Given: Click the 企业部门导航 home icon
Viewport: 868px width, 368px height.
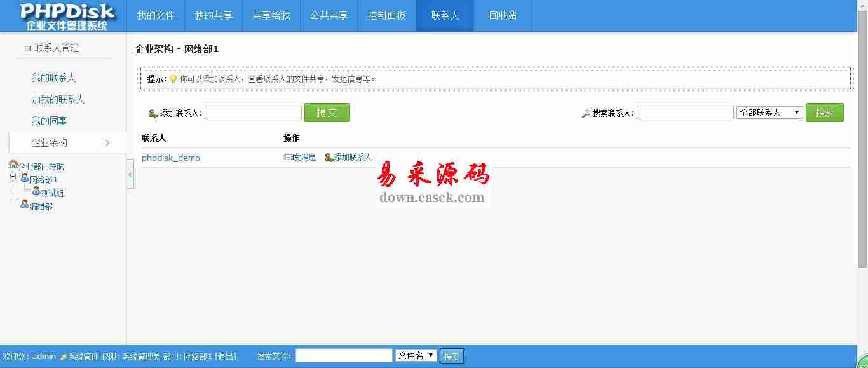Looking at the screenshot, I should click(x=13, y=165).
